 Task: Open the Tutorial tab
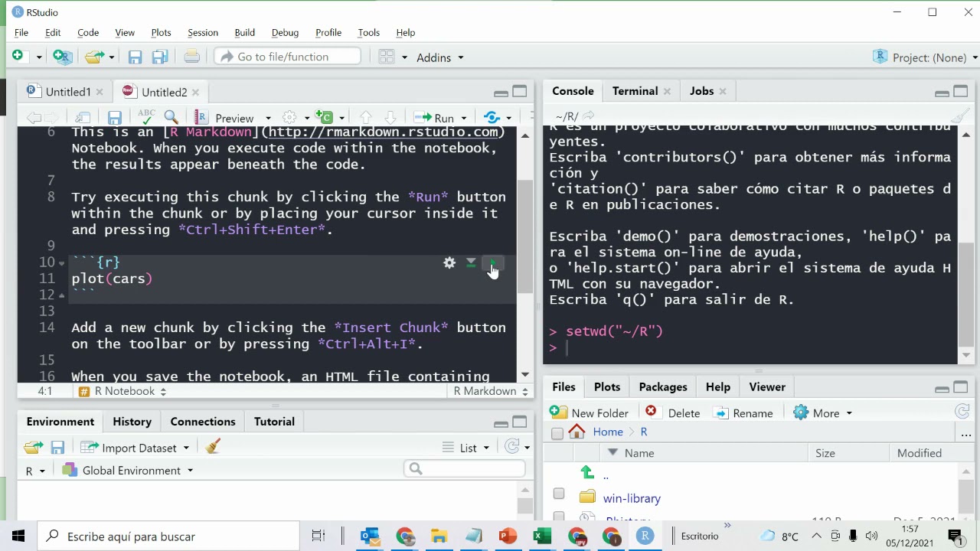[x=274, y=422]
